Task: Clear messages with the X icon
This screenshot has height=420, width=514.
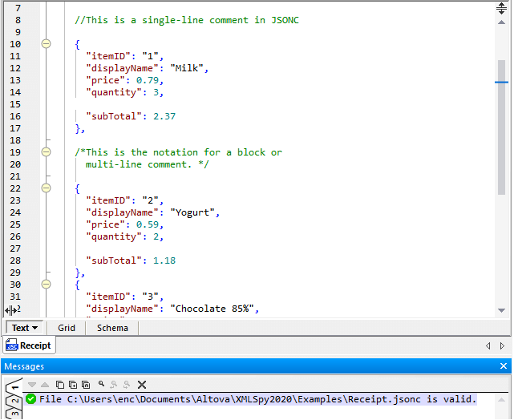Action: point(142,385)
